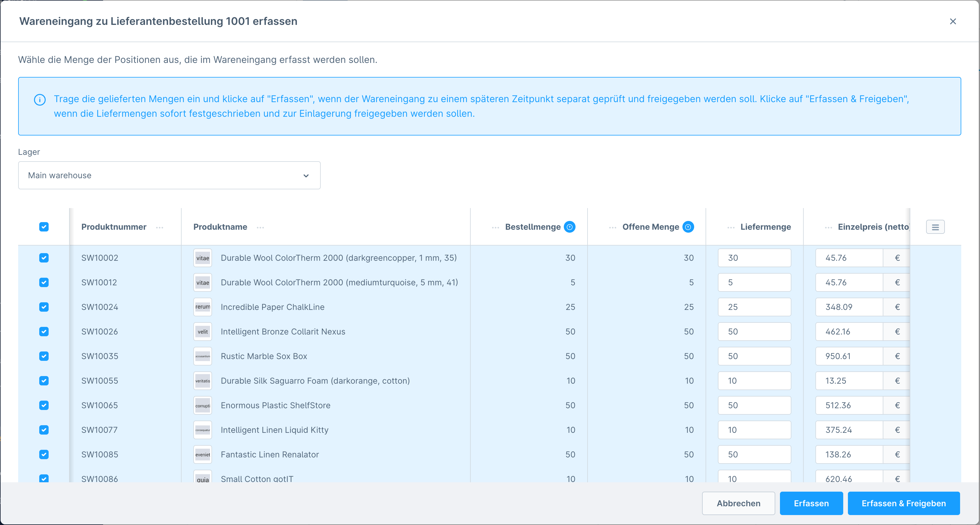This screenshot has width=980, height=525.
Task: Click thumbnail of Incredible Paper ChalkLine
Action: click(x=202, y=307)
